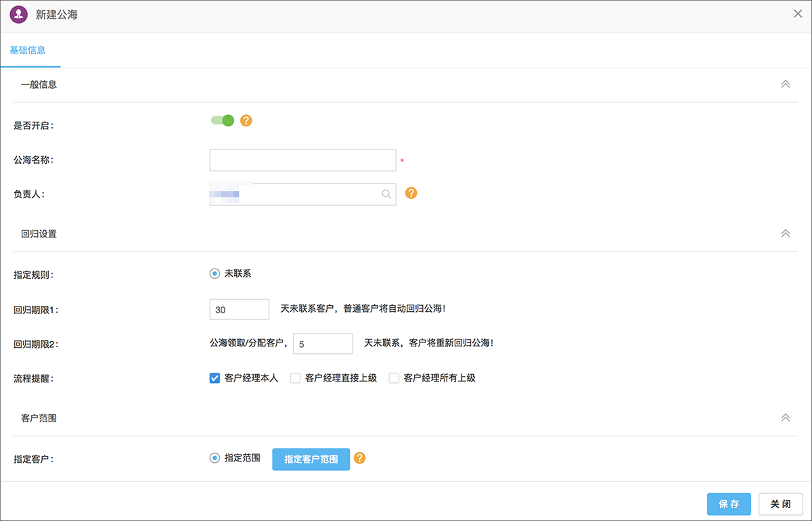This screenshot has width=812, height=521.
Task: Click the magnifier icon in 负责人 field
Action: (x=386, y=194)
